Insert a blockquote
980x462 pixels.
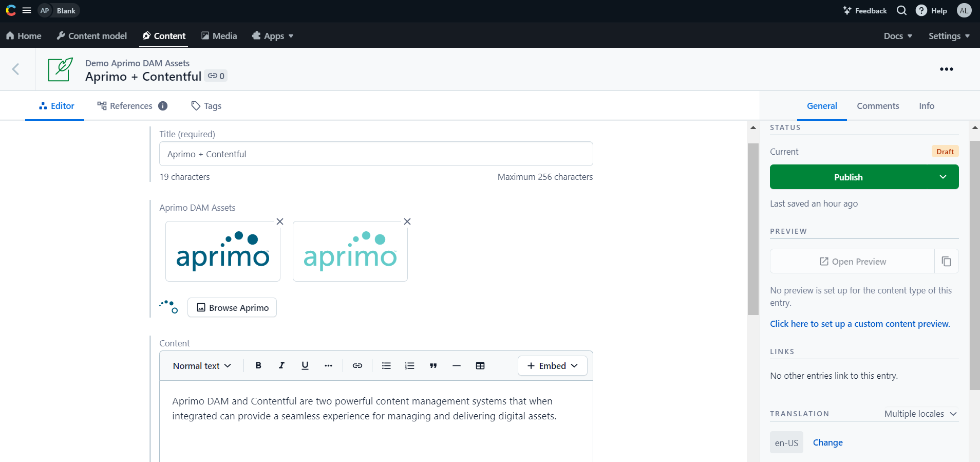(x=433, y=365)
